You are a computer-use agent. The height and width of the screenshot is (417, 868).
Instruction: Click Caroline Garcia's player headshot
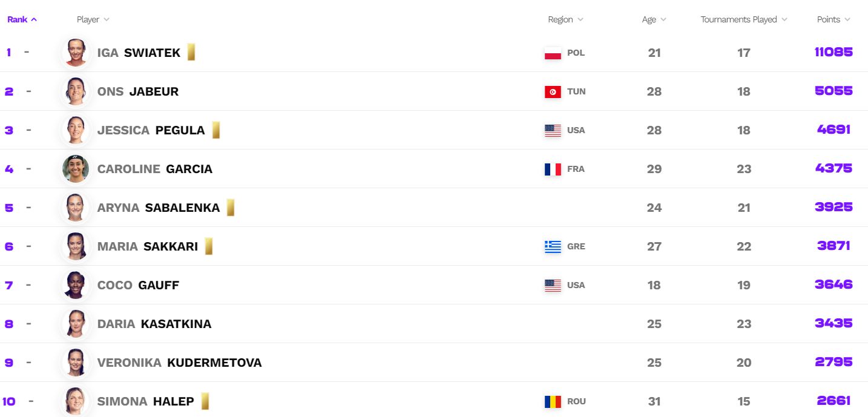tap(76, 169)
